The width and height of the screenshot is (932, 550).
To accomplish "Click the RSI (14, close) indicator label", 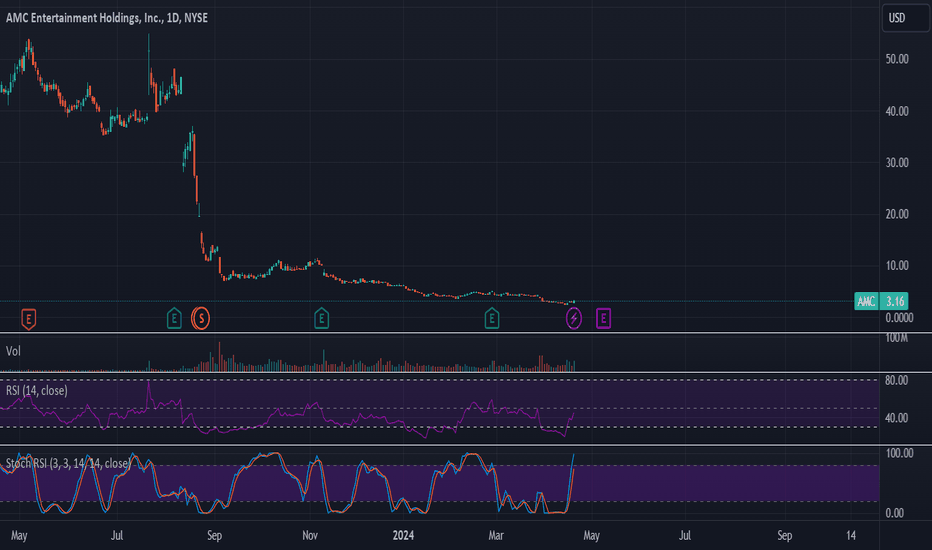I will (37, 391).
